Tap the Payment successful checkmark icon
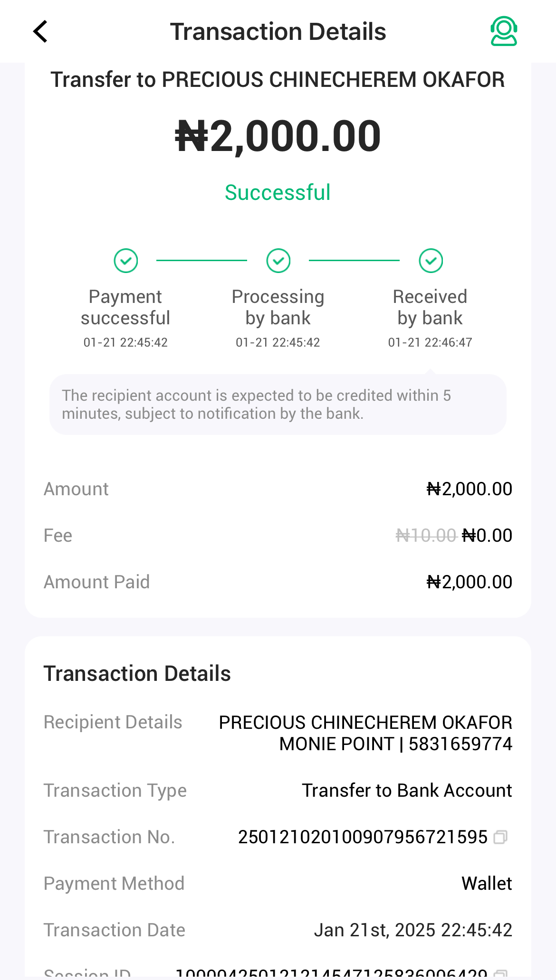556x980 pixels. point(126,261)
